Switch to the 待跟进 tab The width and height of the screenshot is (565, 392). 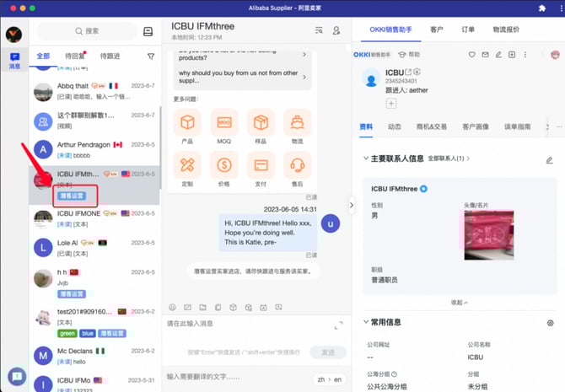click(x=110, y=56)
